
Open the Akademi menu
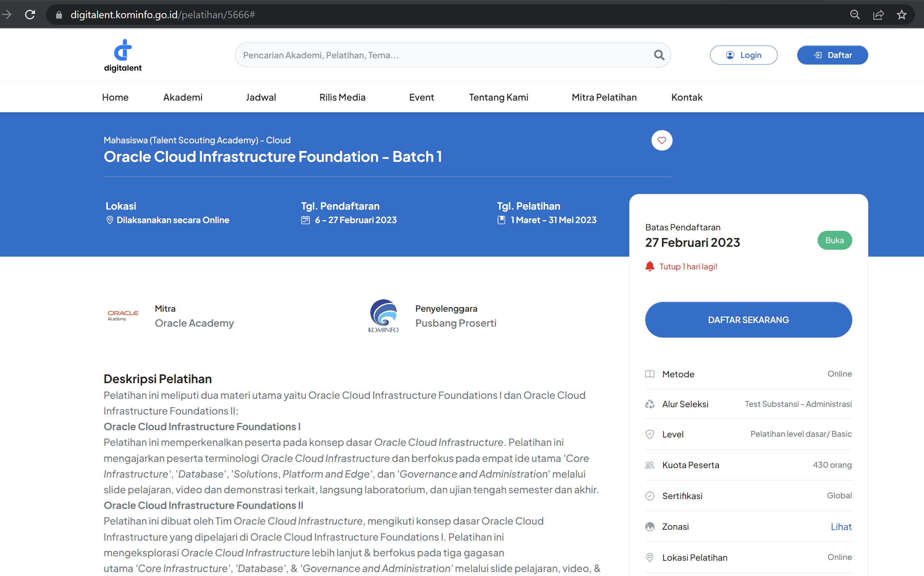(x=183, y=97)
